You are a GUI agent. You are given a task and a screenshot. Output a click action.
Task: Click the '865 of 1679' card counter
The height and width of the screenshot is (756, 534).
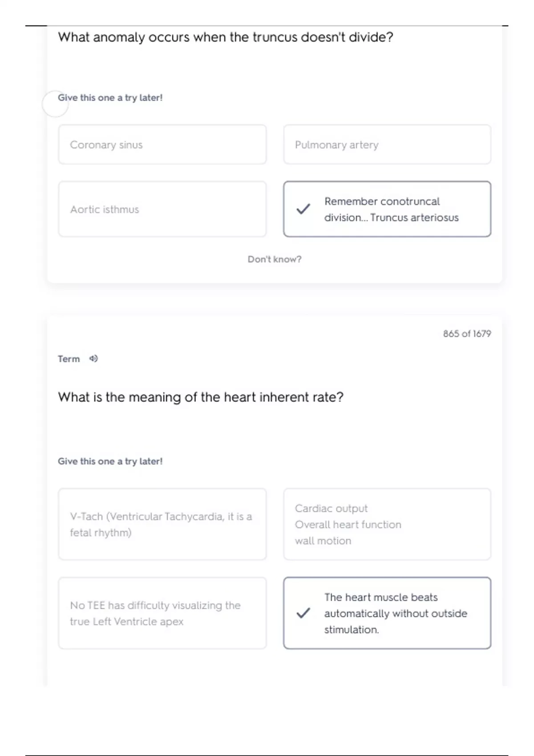(x=467, y=334)
